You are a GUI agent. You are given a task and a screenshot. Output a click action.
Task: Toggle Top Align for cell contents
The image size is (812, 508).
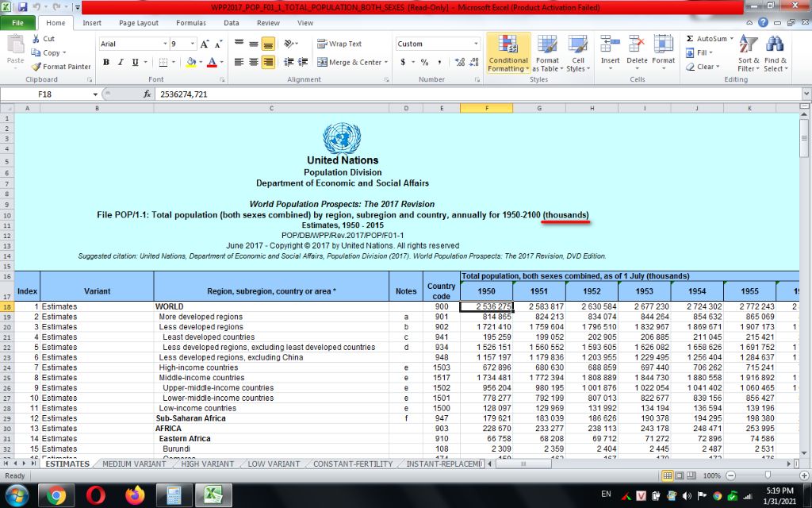click(x=239, y=44)
